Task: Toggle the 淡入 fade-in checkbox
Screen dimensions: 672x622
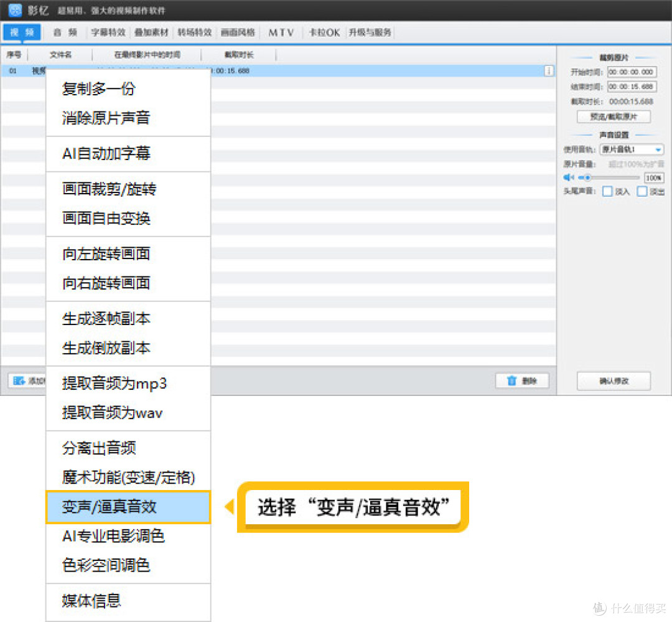Action: click(607, 191)
